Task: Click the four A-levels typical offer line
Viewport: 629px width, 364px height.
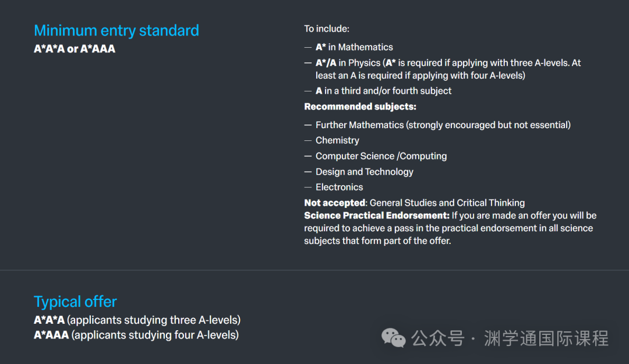Action: point(136,335)
